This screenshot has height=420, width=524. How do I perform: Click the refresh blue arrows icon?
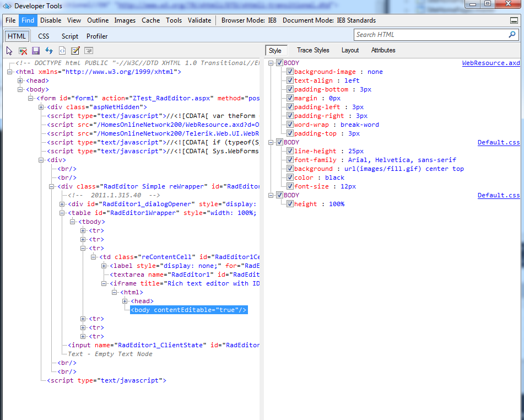click(x=49, y=51)
